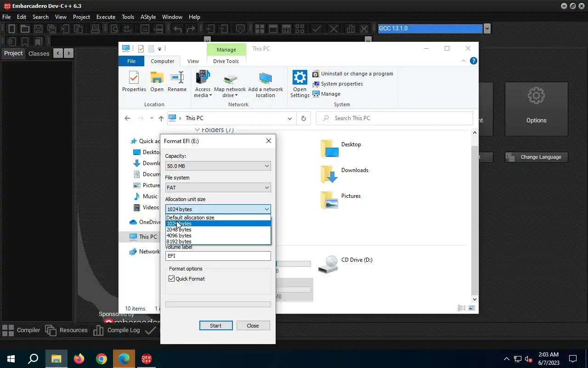This screenshot has height=368, width=588.
Task: Click the bar chart Profile icon in toolbar
Action: [351, 29]
